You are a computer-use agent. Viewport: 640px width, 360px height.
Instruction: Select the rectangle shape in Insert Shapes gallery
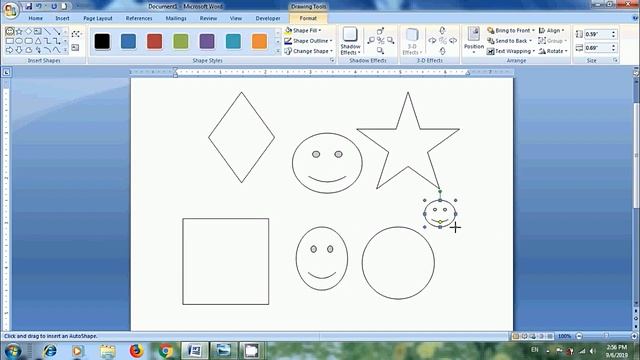[x=10, y=41]
